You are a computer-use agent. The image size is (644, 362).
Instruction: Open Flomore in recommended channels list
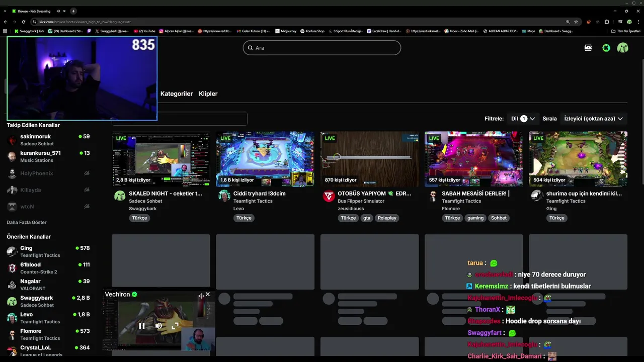tap(48, 334)
